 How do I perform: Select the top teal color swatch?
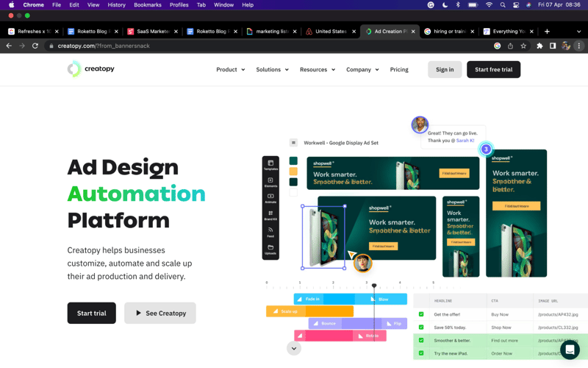[293, 160]
